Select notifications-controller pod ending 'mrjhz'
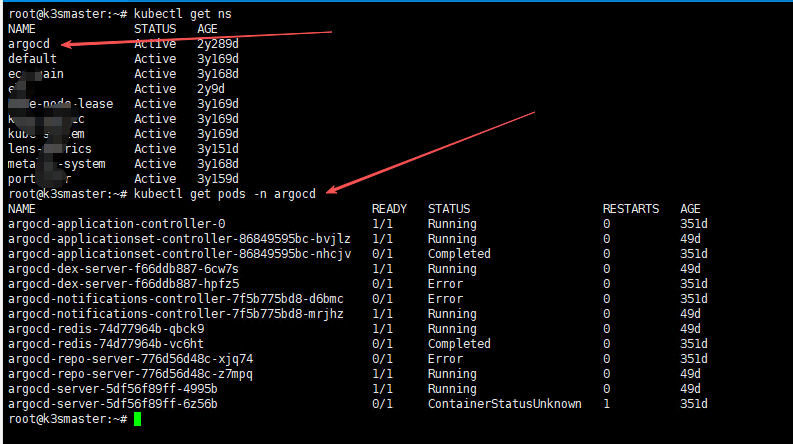Image resolution: width=793 pixels, height=444 pixels. tap(175, 314)
